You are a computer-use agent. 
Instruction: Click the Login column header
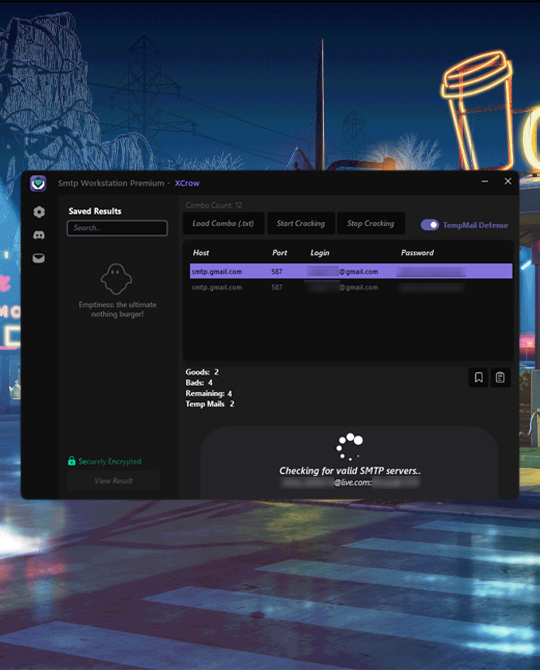(320, 253)
